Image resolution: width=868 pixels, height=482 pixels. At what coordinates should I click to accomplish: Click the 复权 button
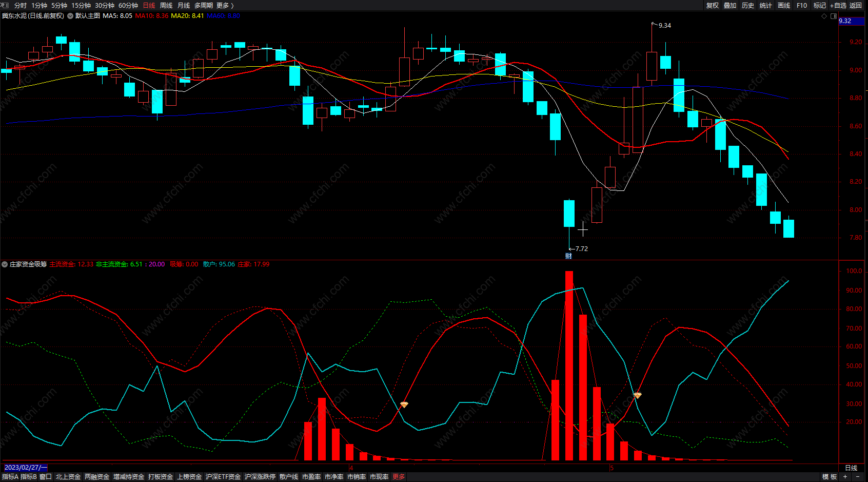(x=713, y=6)
